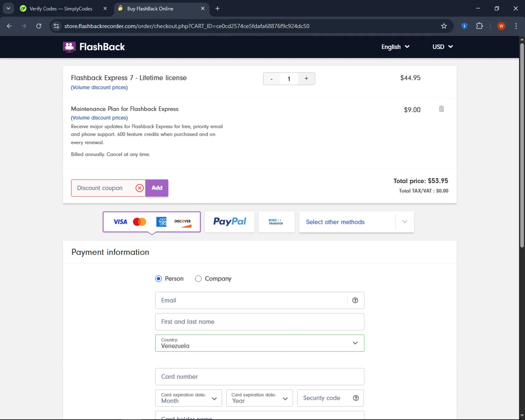
Task: Open the USD currency dropdown
Action: 442,47
